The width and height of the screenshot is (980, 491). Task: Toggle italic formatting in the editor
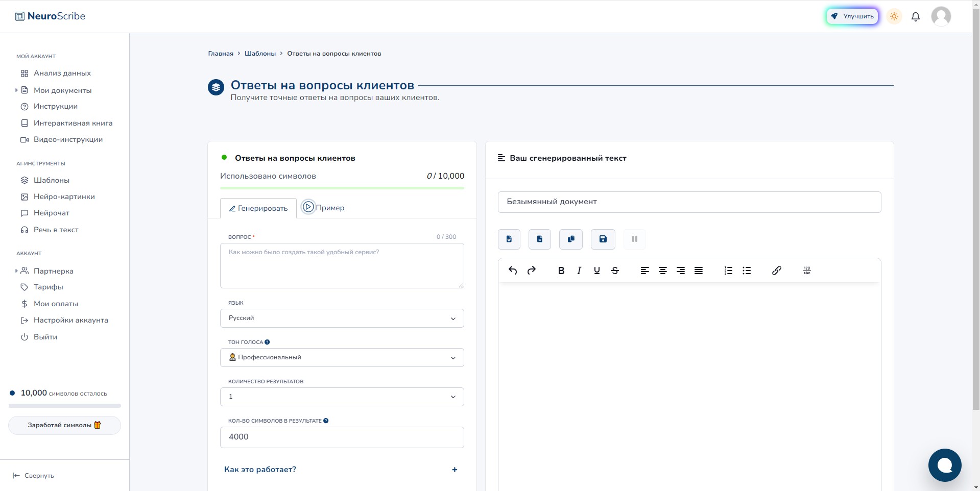579,271
